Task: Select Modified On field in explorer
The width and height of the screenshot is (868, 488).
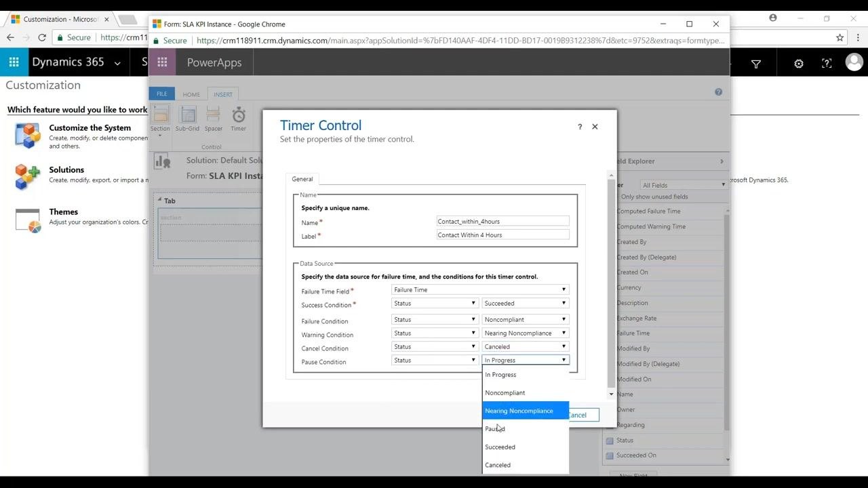Action: 634,380
